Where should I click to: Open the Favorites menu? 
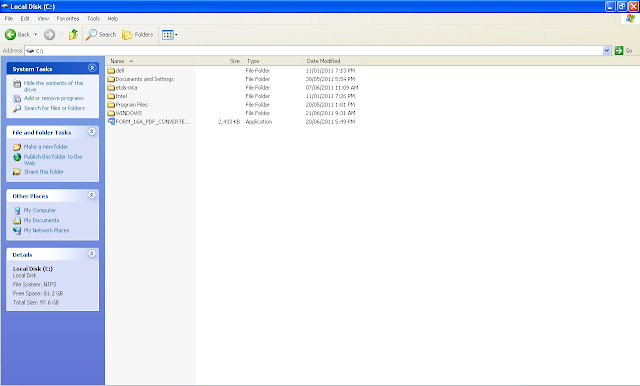coord(68,18)
